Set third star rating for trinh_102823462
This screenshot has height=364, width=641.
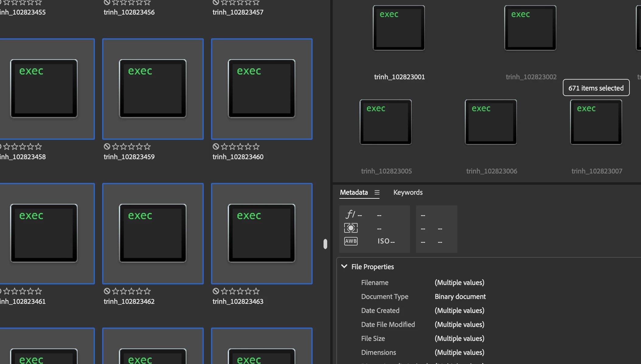(x=131, y=291)
